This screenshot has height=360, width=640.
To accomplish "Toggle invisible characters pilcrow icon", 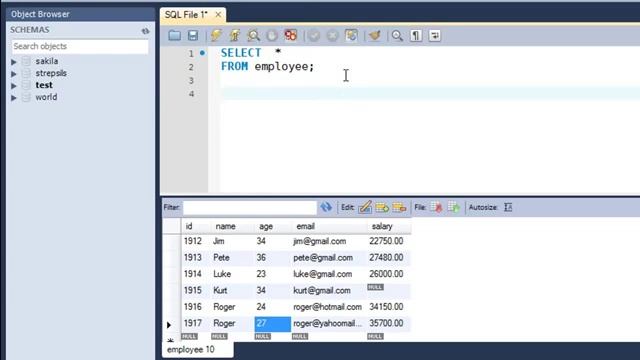I will click(x=416, y=36).
